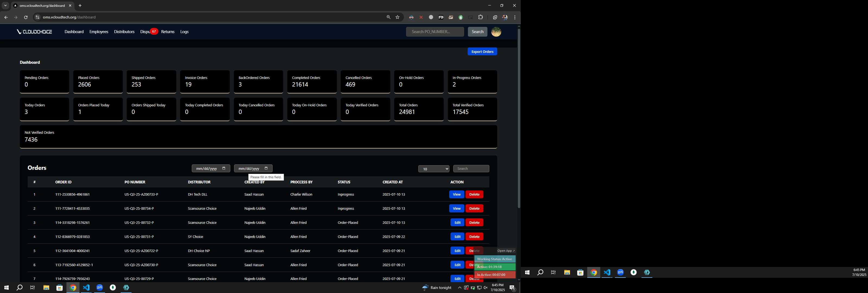The image size is (868, 293).
Task: Bookmark this page with the star icon
Action: click(x=398, y=17)
